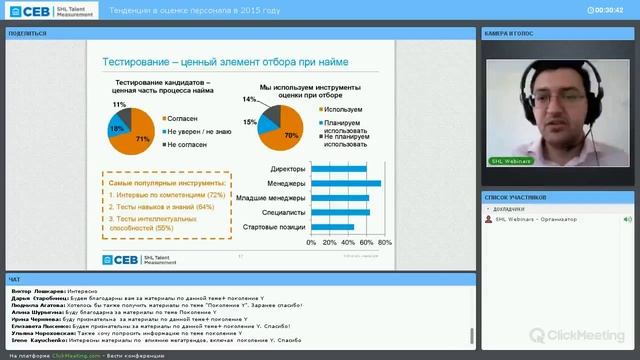The height and width of the screenshot is (360, 640).
Task: Click Тесты навыков и знаний (64%) list item
Action: [x=161, y=207]
